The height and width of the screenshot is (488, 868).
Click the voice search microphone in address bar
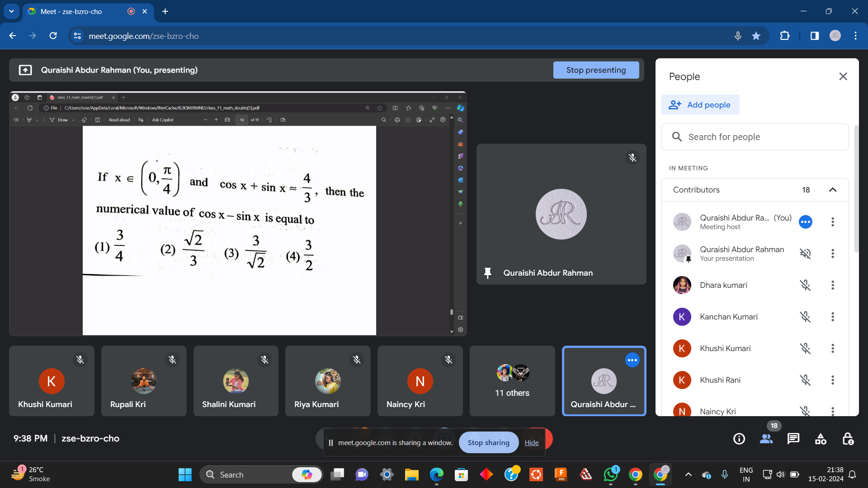(x=738, y=36)
